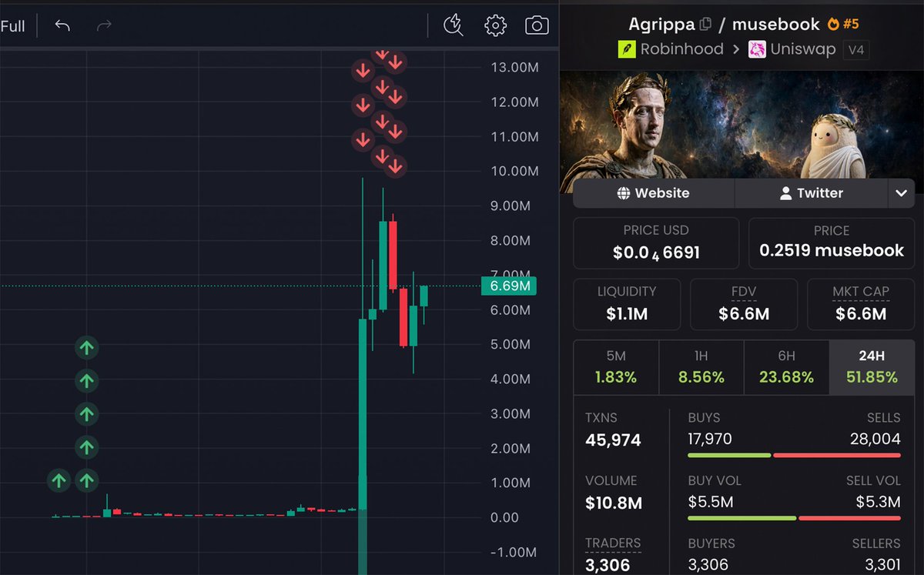This screenshot has height=575, width=924.
Task: Select the 1H timeframe tab
Action: 701,367
